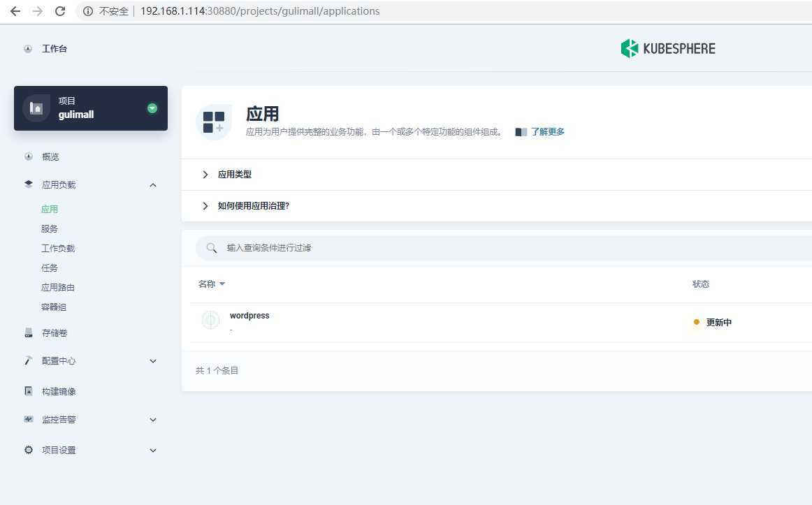Click the search magnifier icon
The image size is (812, 505).
[211, 248]
